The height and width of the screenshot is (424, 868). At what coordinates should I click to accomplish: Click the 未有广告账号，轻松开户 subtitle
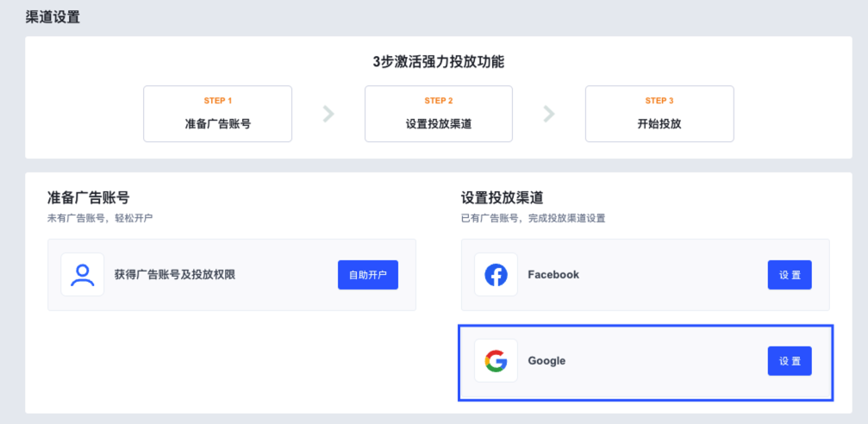click(x=100, y=218)
